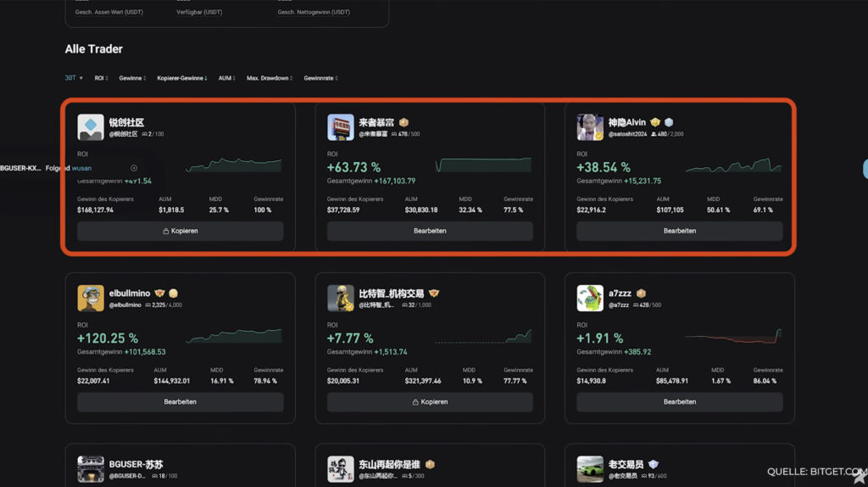This screenshot has width=868, height=487.
Task: Click the Alle Trader heading
Action: pos(93,48)
